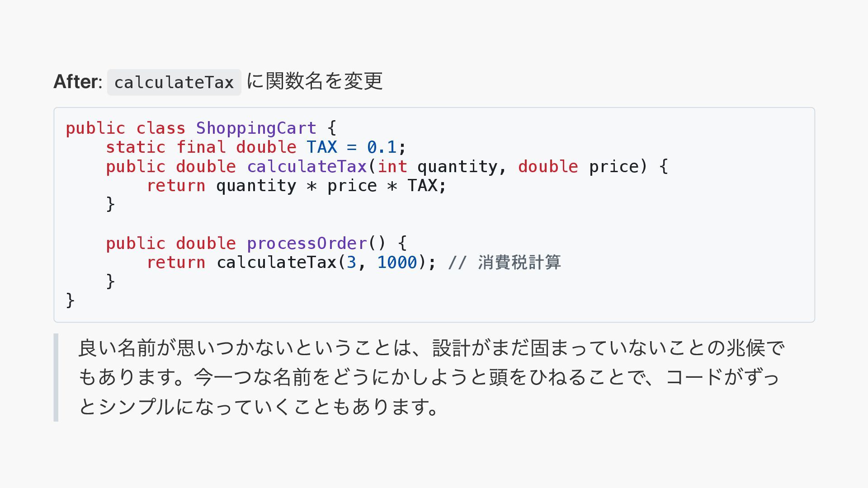The height and width of the screenshot is (488, 868).
Task: Click the ShoppingCart class name in code
Action: pos(256,128)
